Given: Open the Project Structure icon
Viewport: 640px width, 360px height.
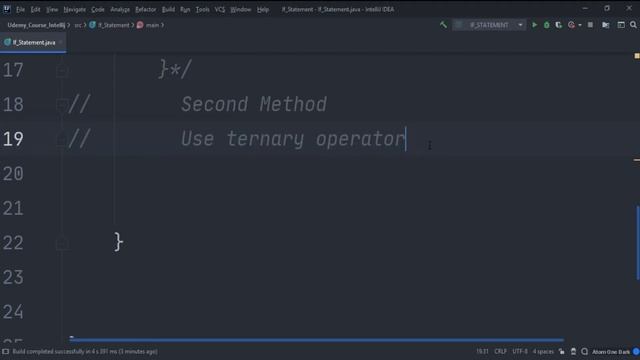Looking at the screenshot, I should [x=606, y=25].
